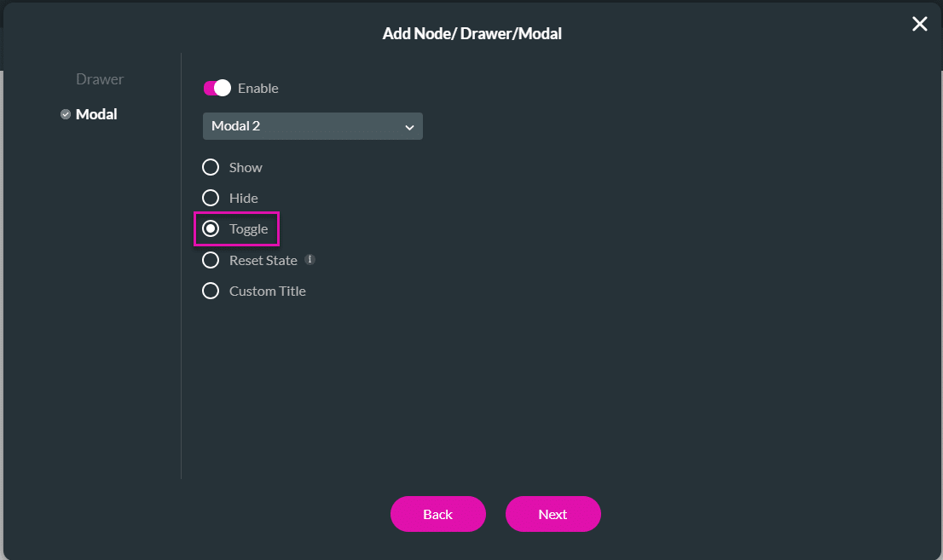Click the dropdown chevron on Modal 2

pos(410,125)
